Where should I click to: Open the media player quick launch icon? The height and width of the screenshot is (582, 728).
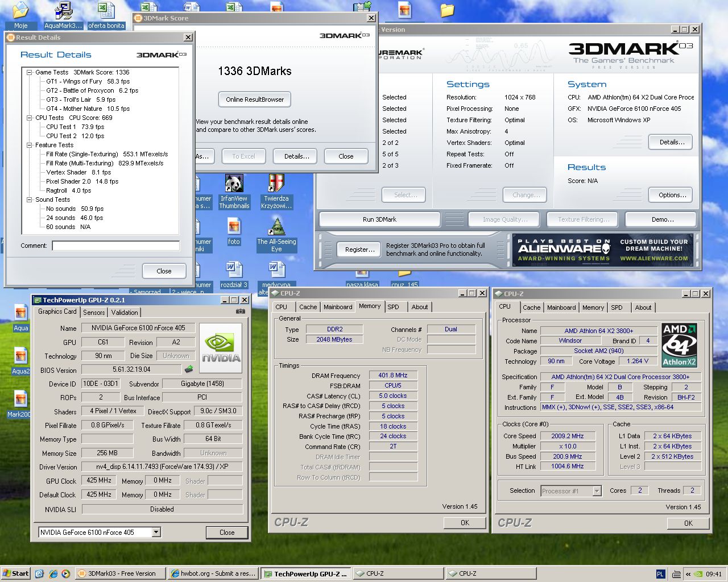click(x=66, y=573)
